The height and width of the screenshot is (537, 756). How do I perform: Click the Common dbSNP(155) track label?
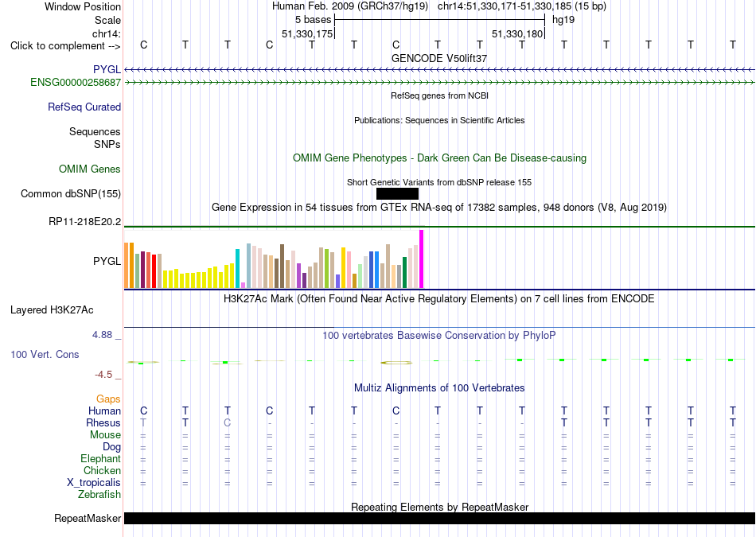(71, 194)
